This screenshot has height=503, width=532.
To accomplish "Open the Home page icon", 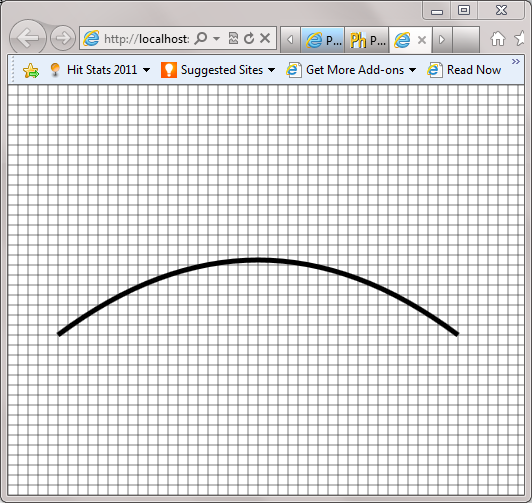I will pyautogui.click(x=498, y=38).
